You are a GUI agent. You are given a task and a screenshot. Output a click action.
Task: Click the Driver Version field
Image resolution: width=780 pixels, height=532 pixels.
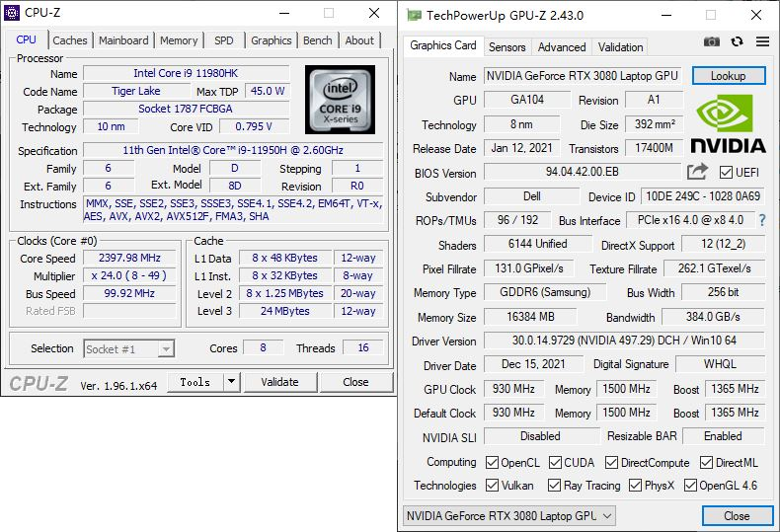[624, 341]
